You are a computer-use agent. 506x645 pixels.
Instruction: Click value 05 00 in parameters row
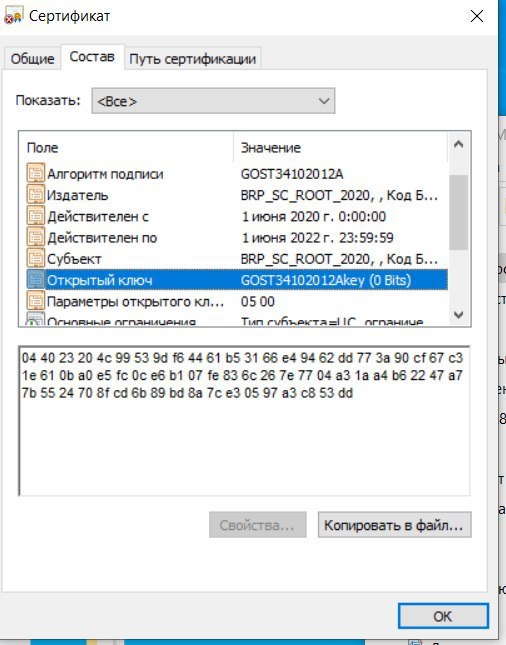point(258,302)
